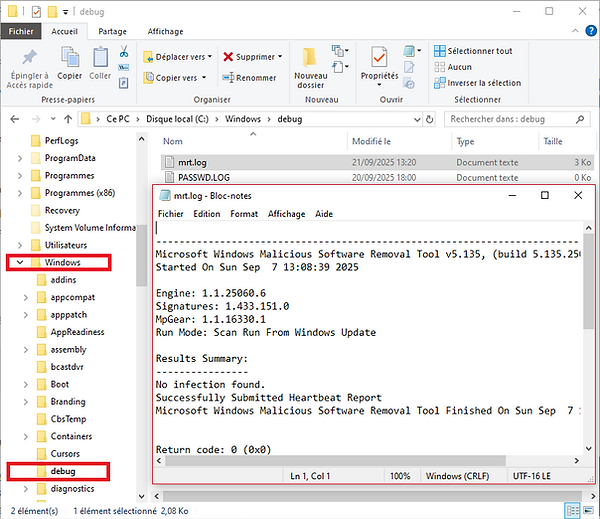
Task: Open recent locations dropdown arrow
Action: (x=53, y=119)
